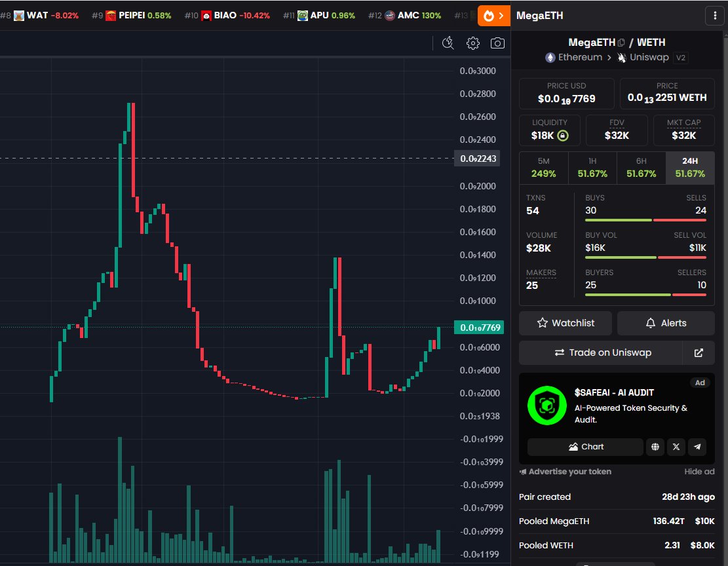The height and width of the screenshot is (566, 728).
Task: Open $SAFEAI website globe icon
Action: pyautogui.click(x=655, y=447)
